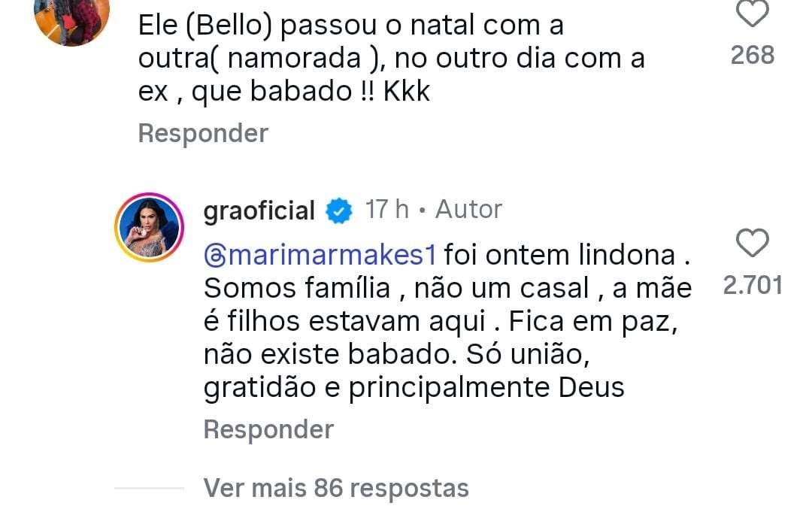Screen dimensions: 812x512
Task: Click the Threads icon before marimarmakes1
Action: [x=215, y=256]
